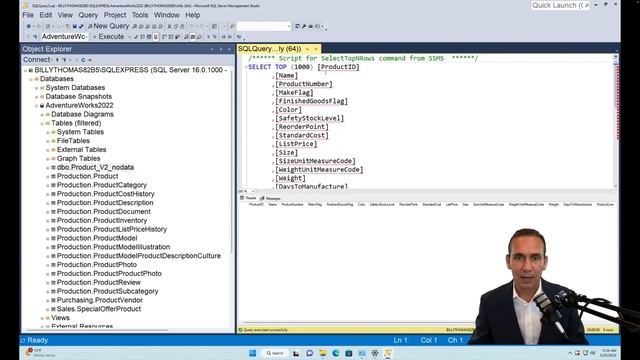
Task: Collapse the Databases node
Action: pos(31,79)
